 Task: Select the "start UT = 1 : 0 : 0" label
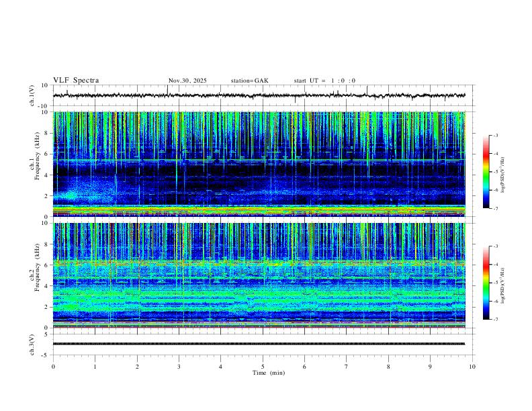[x=324, y=81]
